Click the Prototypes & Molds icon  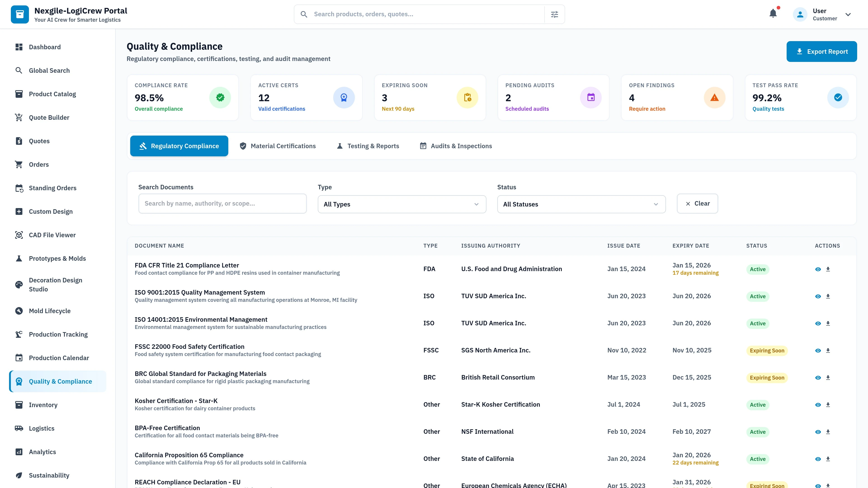click(19, 258)
